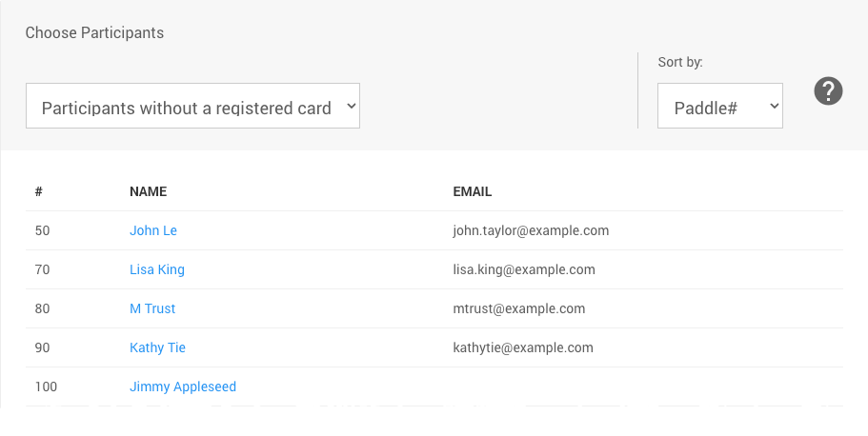868x436 pixels.
Task: Click the M Trust participant link
Action: pyautogui.click(x=152, y=308)
